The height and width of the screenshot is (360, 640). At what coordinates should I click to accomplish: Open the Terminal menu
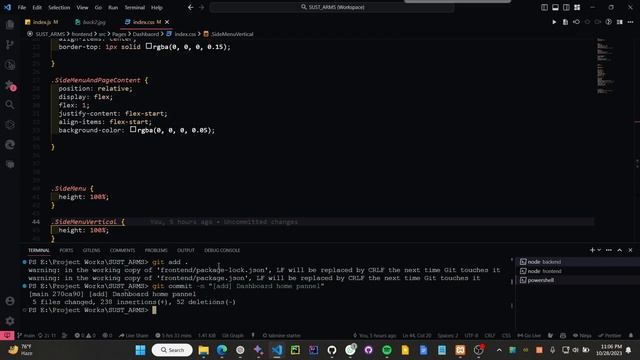point(134,7)
